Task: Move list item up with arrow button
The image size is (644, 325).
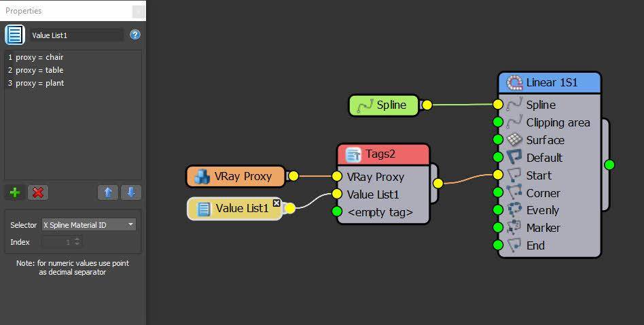Action: click(x=107, y=192)
